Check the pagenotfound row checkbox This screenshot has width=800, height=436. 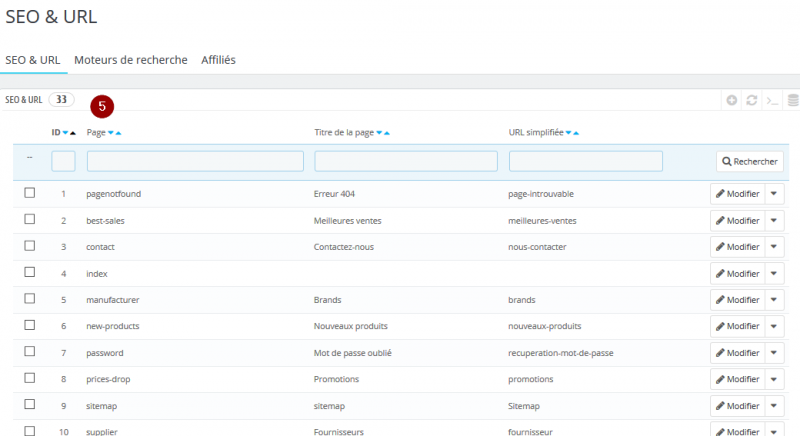click(30, 193)
